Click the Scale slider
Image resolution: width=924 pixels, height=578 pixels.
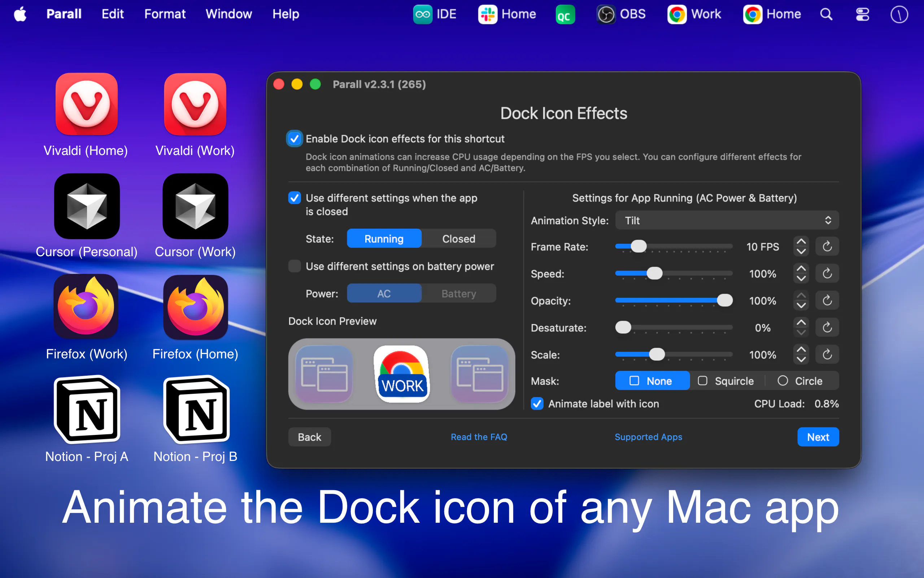point(674,354)
